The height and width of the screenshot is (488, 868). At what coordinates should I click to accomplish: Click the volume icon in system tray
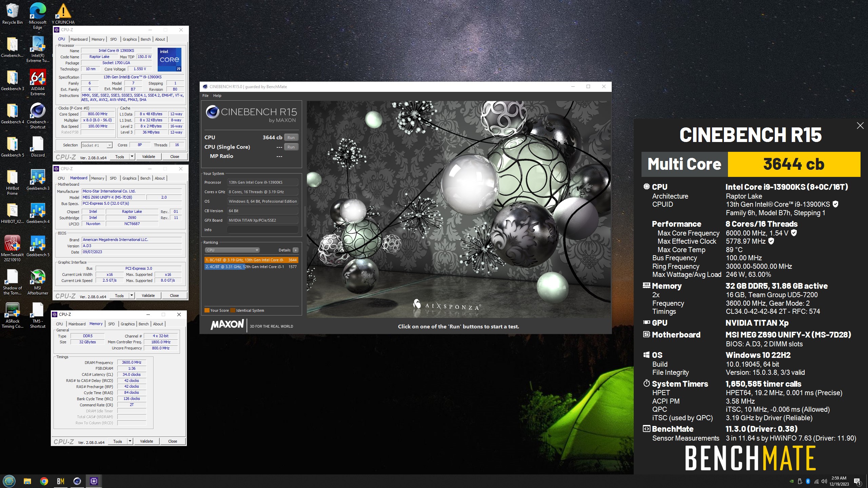(824, 481)
